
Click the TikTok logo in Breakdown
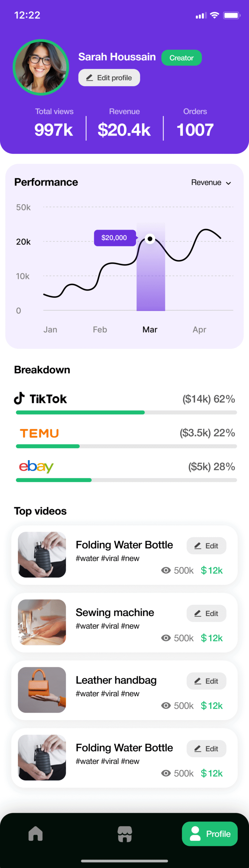[40, 399]
